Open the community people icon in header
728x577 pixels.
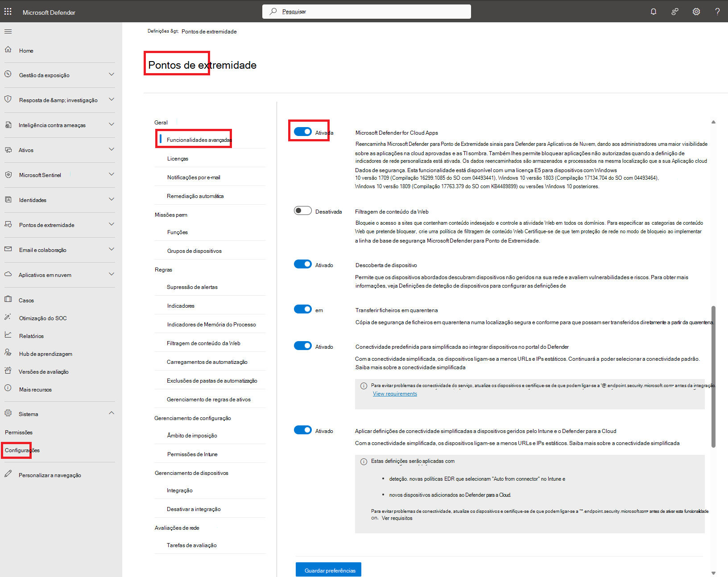tap(675, 12)
